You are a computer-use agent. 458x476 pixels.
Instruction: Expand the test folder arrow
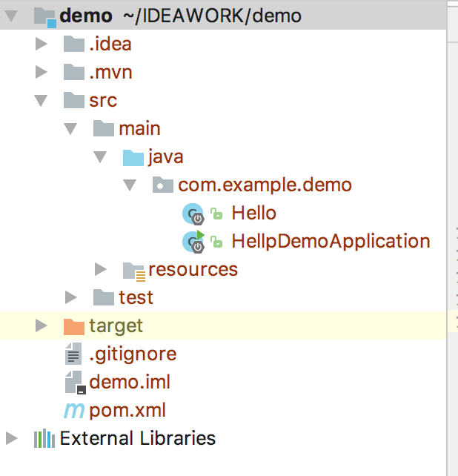click(x=71, y=297)
